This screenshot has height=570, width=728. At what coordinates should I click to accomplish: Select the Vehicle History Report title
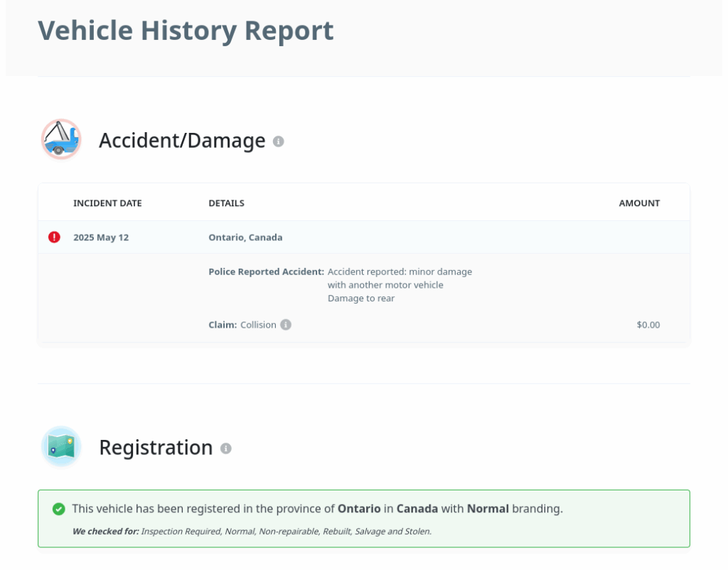pos(186,31)
